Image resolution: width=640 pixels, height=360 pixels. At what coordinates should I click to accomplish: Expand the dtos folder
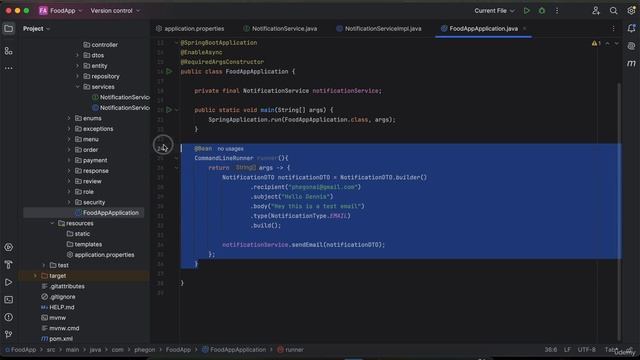[x=77, y=56]
